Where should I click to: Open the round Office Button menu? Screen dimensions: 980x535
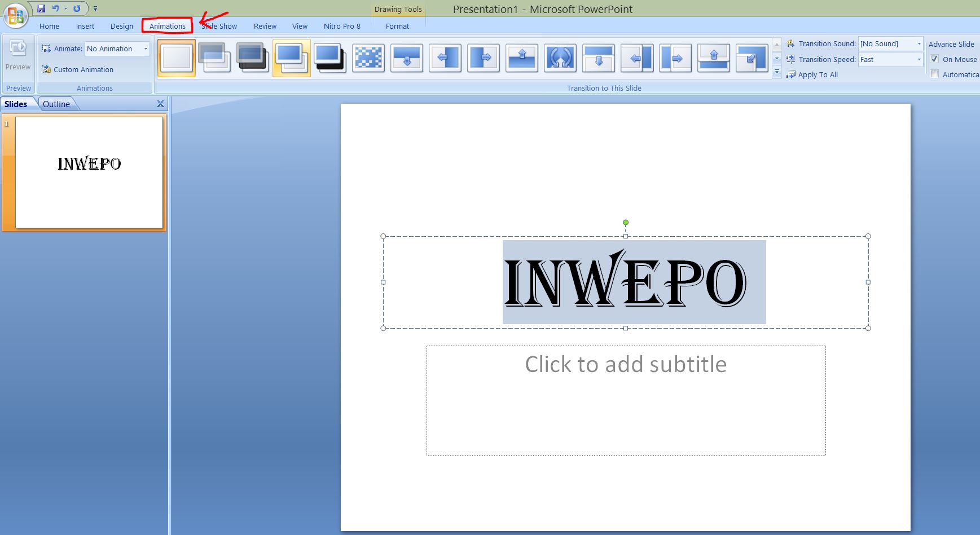click(x=16, y=15)
